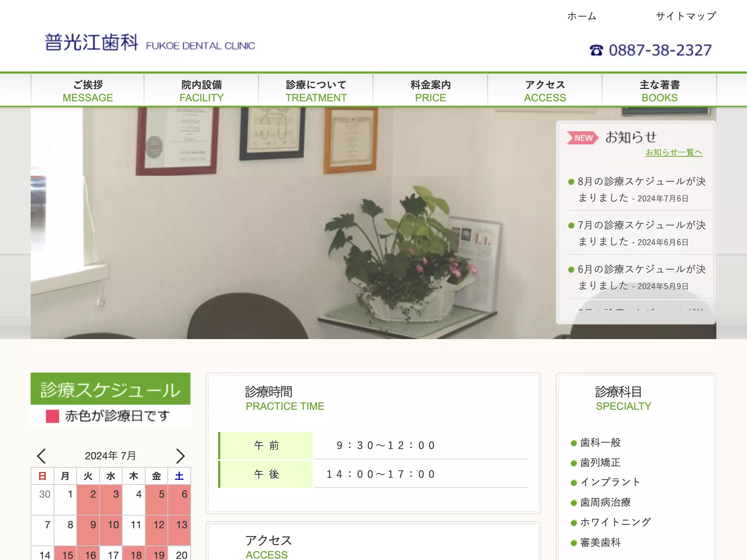Open ご挨拶 MESSAGE menu
The image size is (747, 560).
(x=88, y=91)
